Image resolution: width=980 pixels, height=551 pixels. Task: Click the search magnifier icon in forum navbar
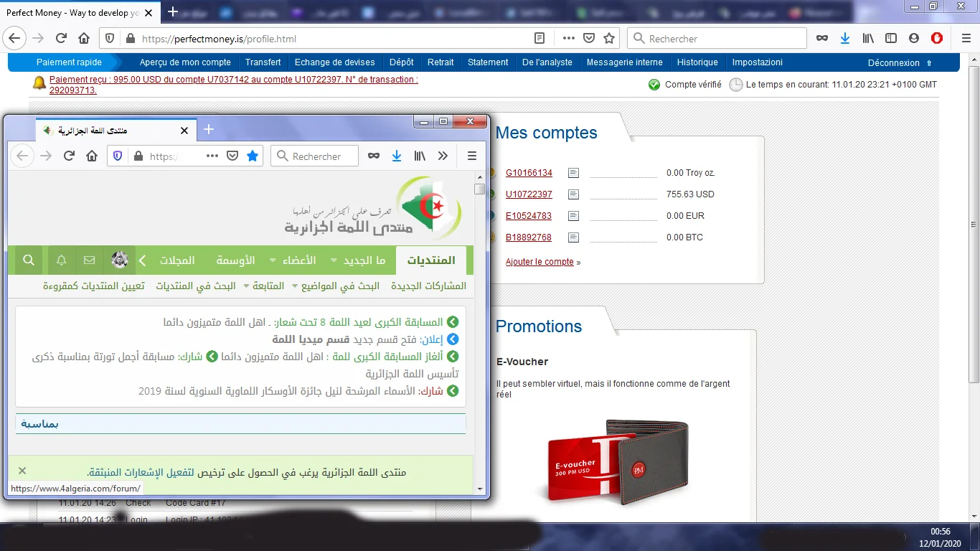click(x=29, y=260)
